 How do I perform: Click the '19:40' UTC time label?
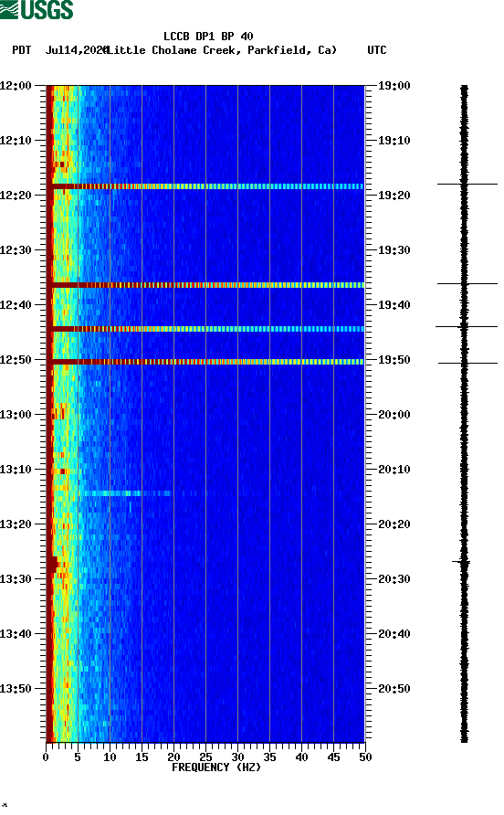pyautogui.click(x=394, y=304)
